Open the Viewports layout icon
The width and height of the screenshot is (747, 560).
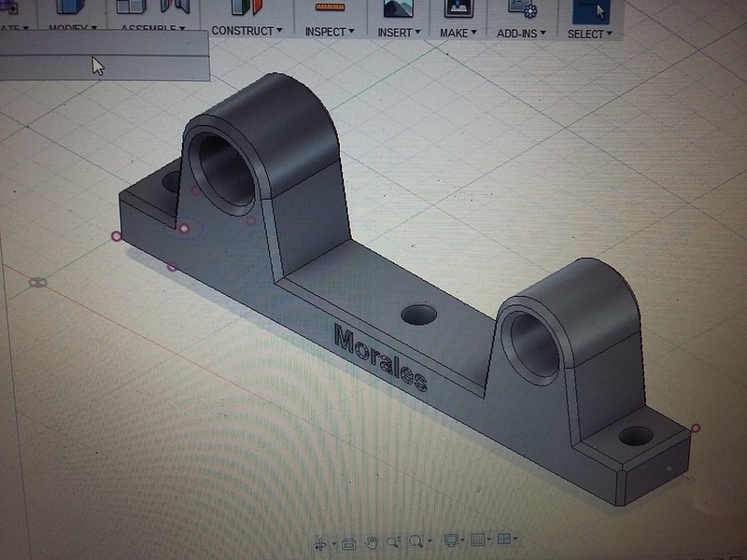pyautogui.click(x=503, y=539)
